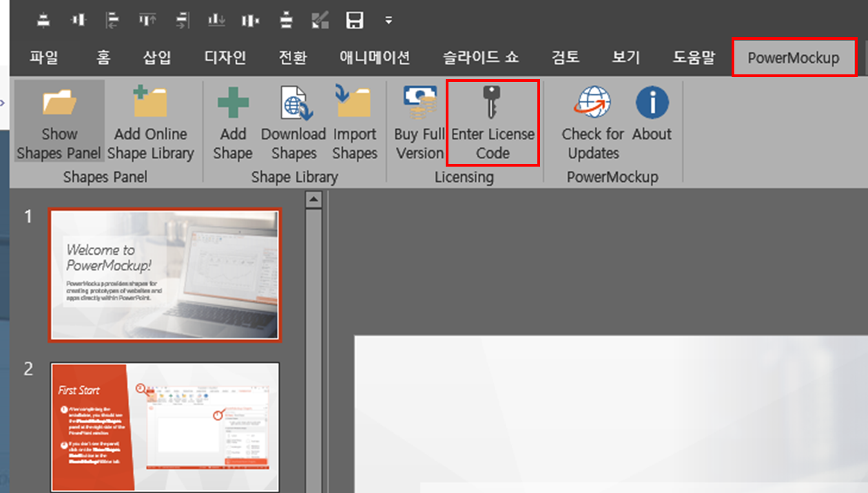Click the slide panel scroll up arrow
The image size is (868, 493).
tap(313, 200)
